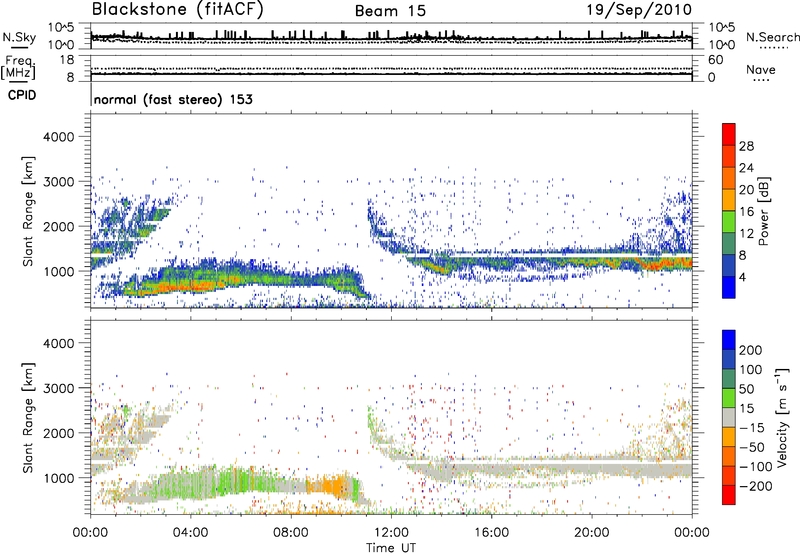The width and height of the screenshot is (800, 554).
Task: Click the 'Nave' legend label
Action: [761, 69]
